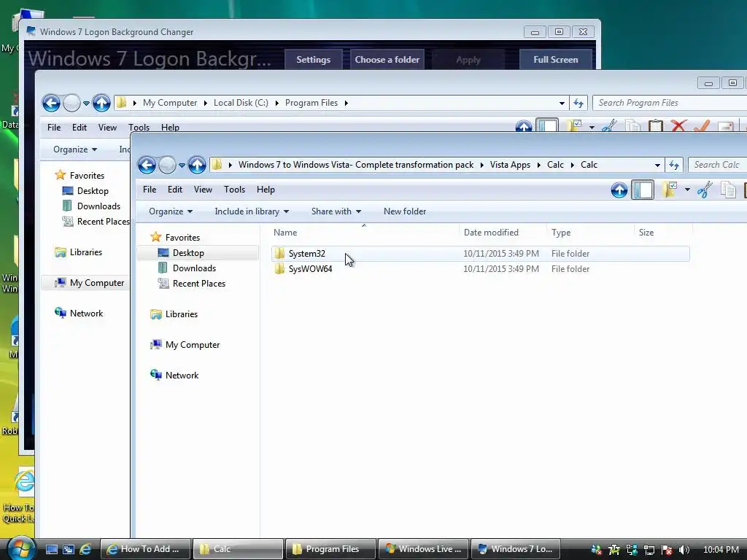Go back in the Program Files window
This screenshot has height=560, width=747.
point(51,104)
